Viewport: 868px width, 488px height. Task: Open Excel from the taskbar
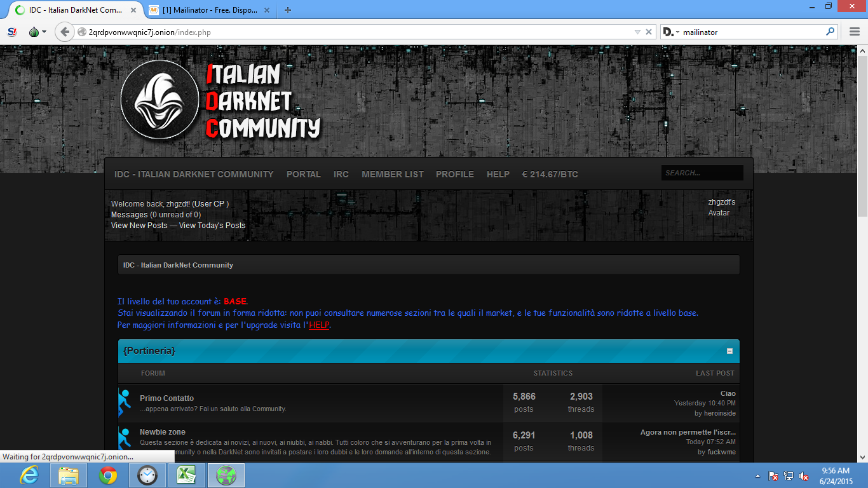187,475
